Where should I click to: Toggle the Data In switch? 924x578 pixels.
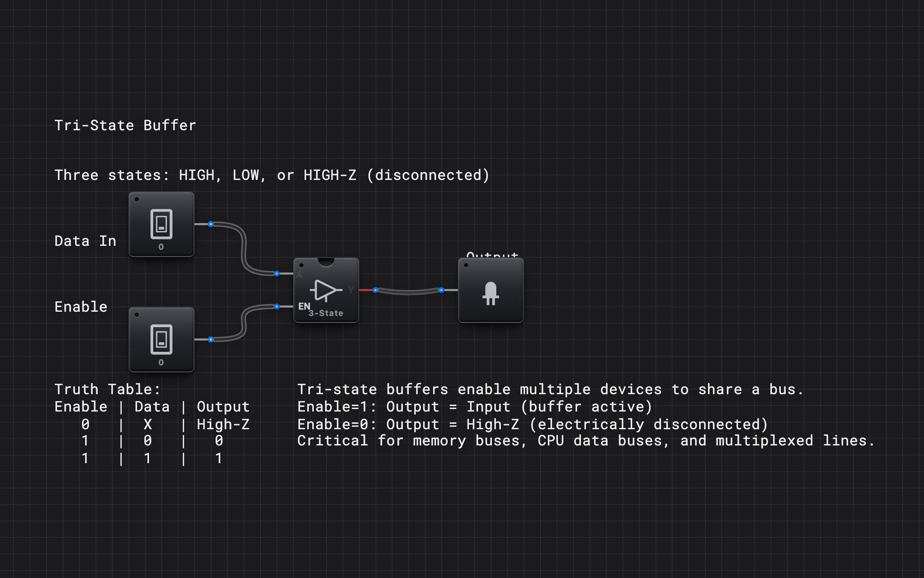[161, 224]
